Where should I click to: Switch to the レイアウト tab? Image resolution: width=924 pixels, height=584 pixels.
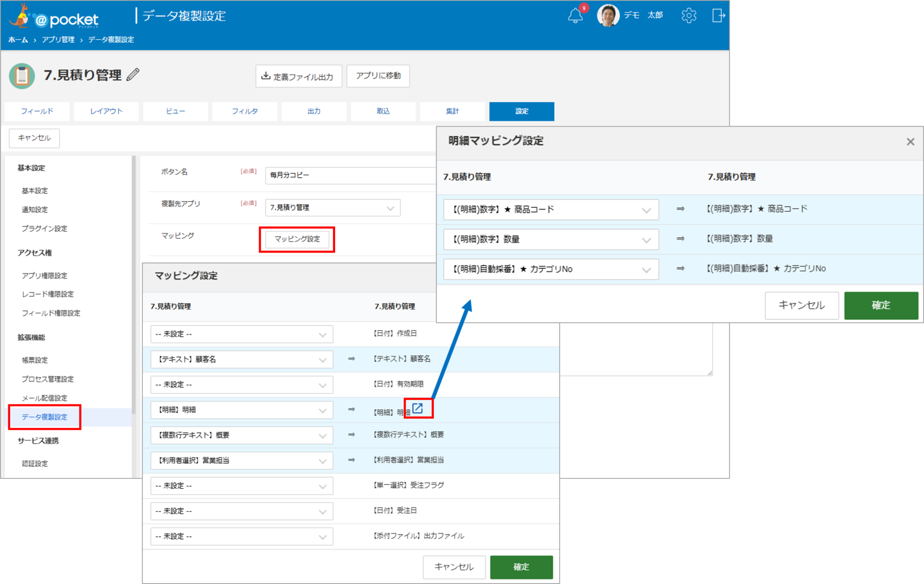point(106,111)
